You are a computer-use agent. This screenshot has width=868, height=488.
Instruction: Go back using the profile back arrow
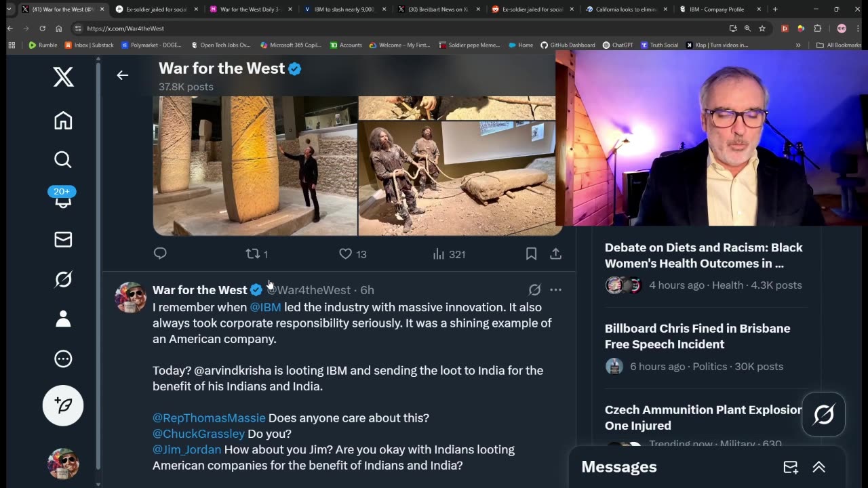coord(122,75)
